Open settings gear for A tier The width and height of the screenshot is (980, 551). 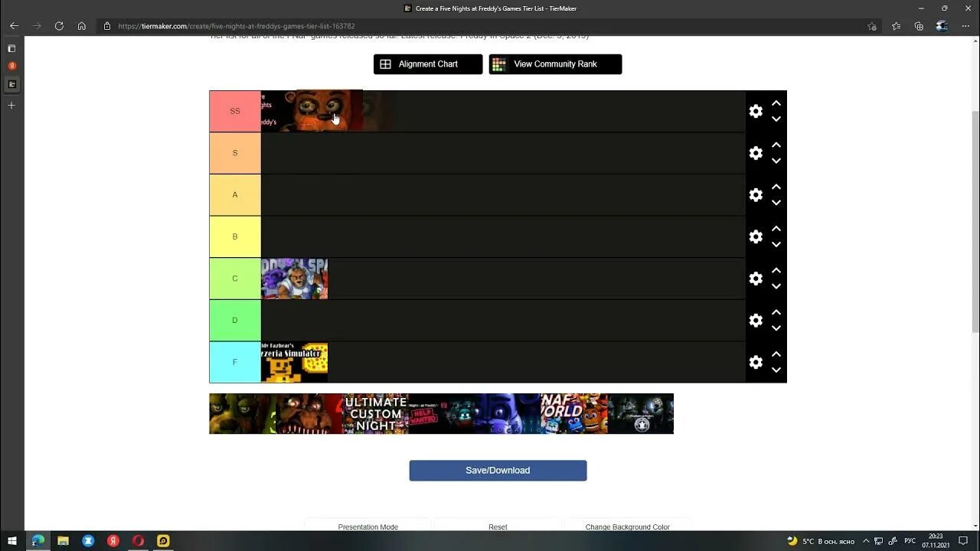pyautogui.click(x=756, y=195)
